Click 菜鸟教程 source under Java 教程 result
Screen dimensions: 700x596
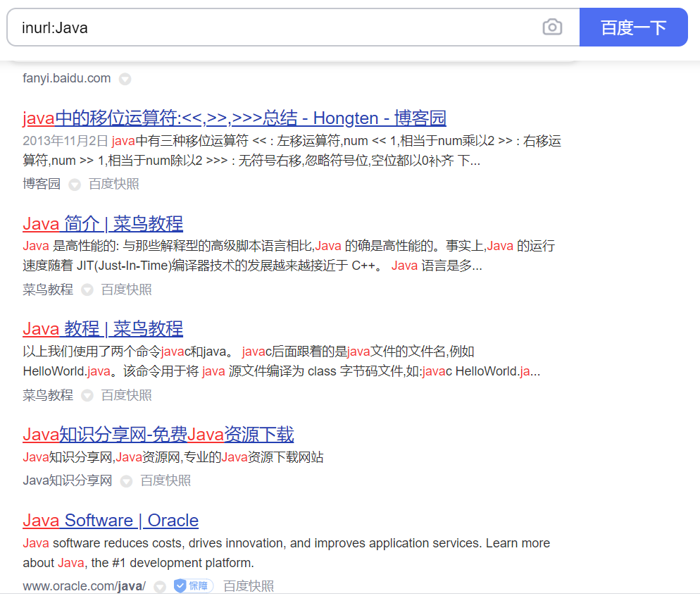(x=48, y=395)
